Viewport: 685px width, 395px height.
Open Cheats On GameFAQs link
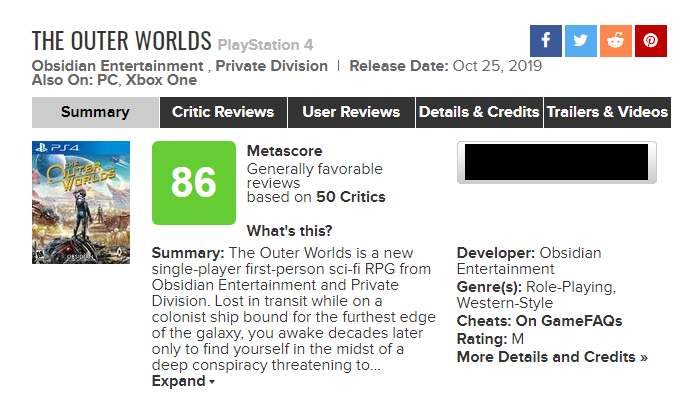[539, 321]
